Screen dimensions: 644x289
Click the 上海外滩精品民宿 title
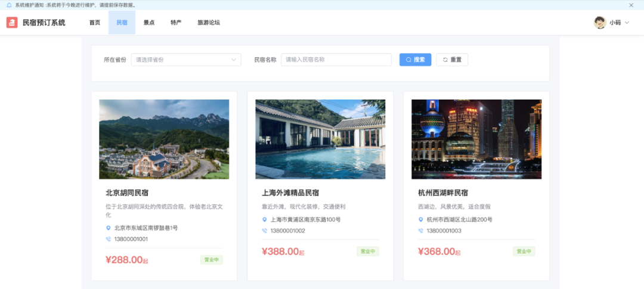tap(290, 192)
